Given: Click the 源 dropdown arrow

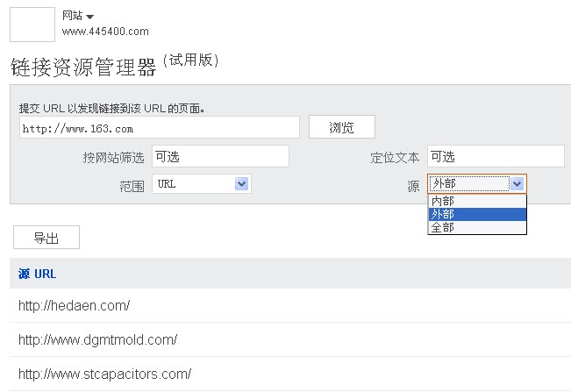Looking at the screenshot, I should click(x=517, y=184).
